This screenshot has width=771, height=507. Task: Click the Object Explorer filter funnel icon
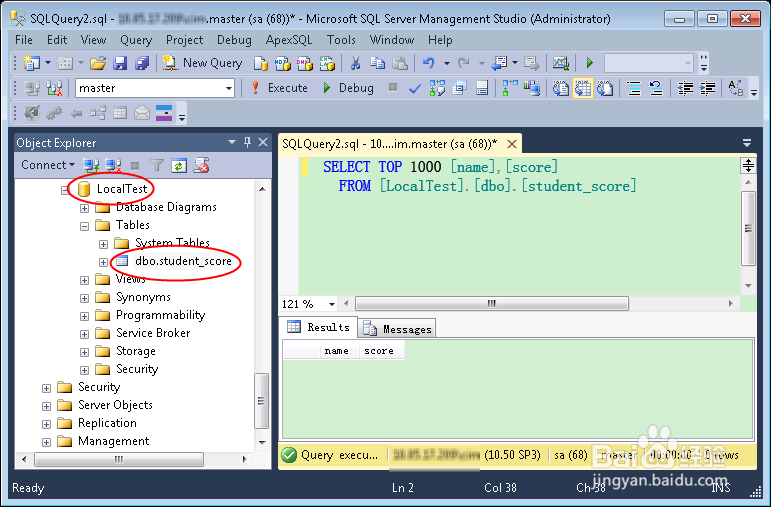(156, 165)
